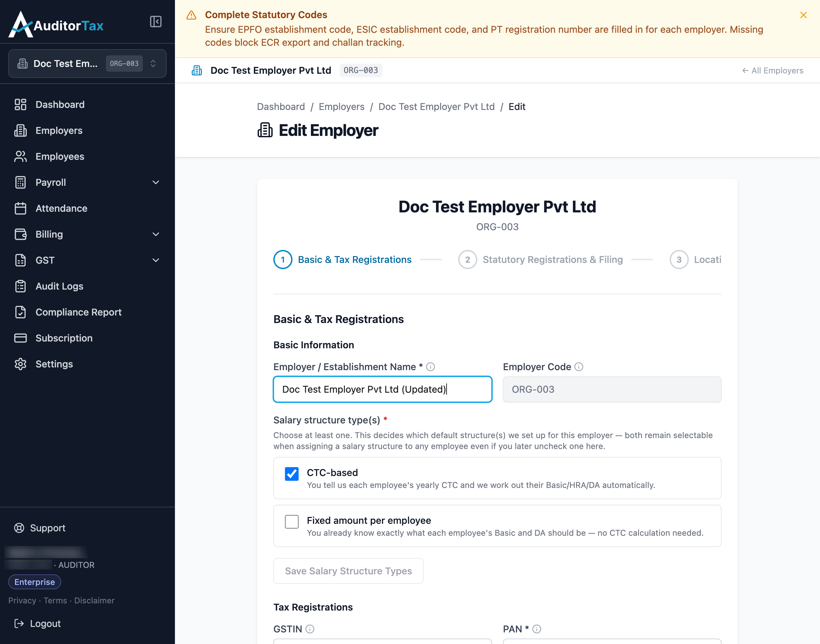Click the Employer Code field
Screen dimensions: 820x644
[612, 390]
